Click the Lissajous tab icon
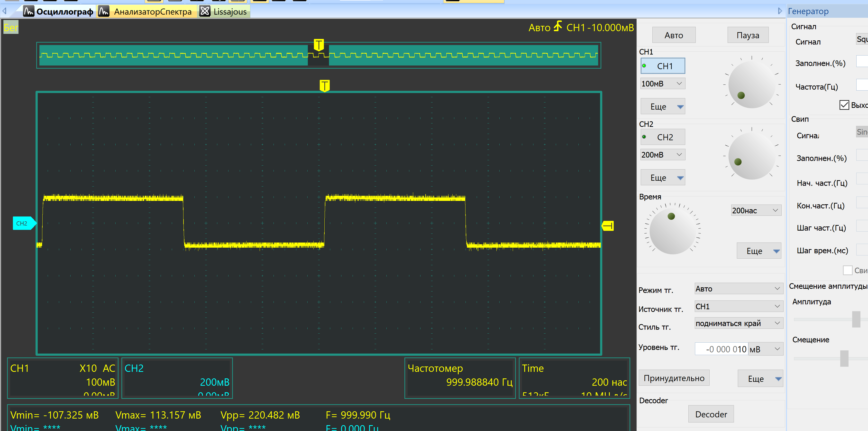 (x=205, y=11)
